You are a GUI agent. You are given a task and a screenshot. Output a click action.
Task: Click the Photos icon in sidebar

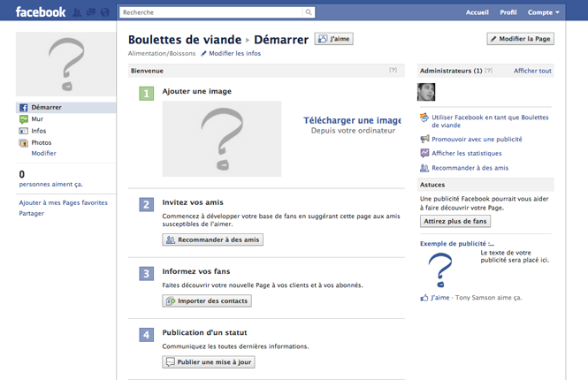(23, 143)
